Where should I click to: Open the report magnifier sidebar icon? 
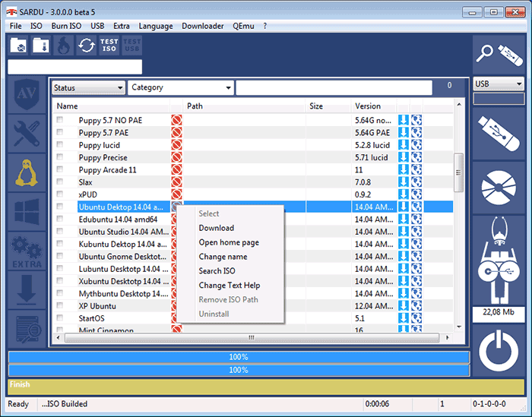click(x=27, y=329)
